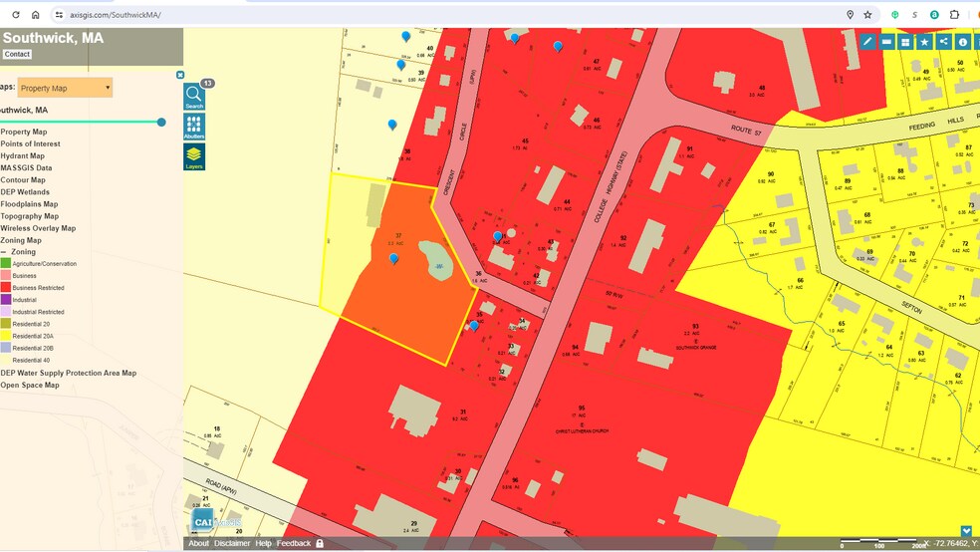980x552 pixels.
Task: Click the info icon in map toolbar
Action: [x=962, y=42]
